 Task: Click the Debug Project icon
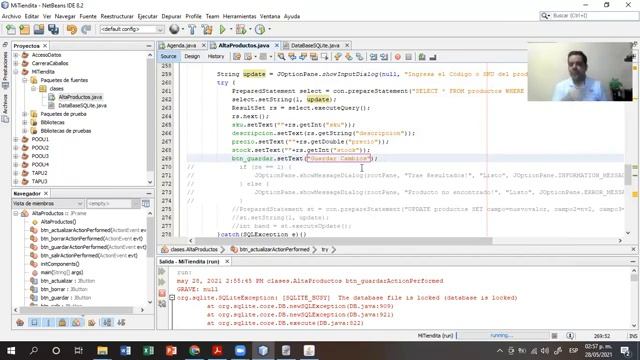coord(241,29)
